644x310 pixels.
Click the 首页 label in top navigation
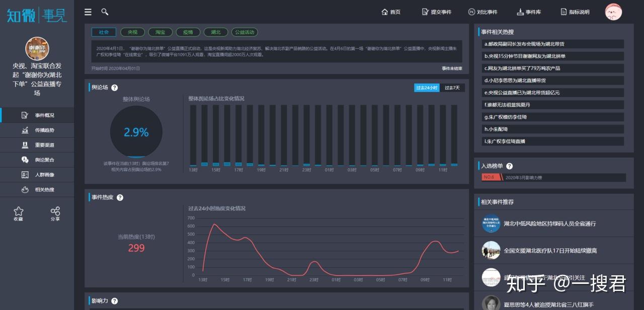point(395,12)
